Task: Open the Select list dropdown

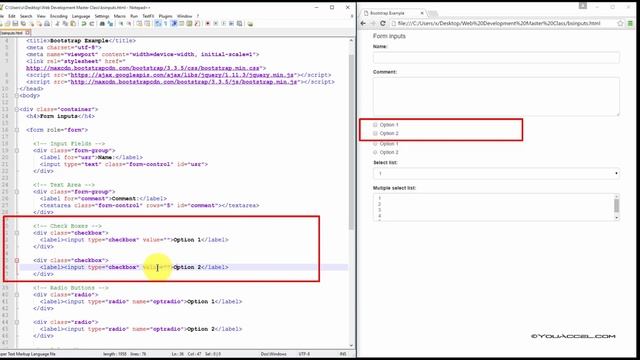Action: [x=496, y=173]
